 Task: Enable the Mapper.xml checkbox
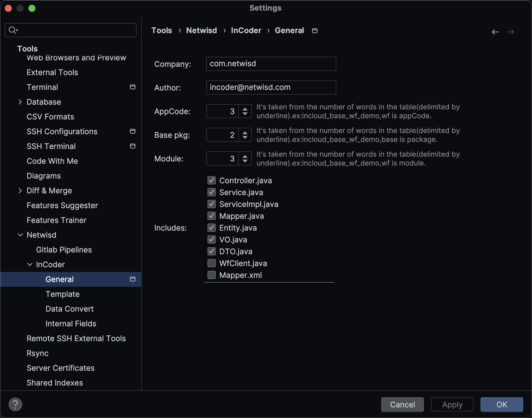coord(212,275)
